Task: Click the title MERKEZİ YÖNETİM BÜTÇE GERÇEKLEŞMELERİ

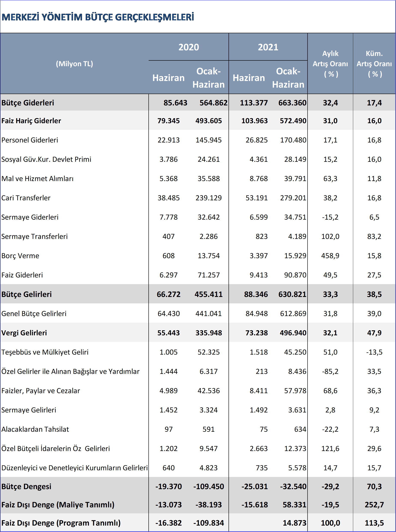Action: [98, 17]
